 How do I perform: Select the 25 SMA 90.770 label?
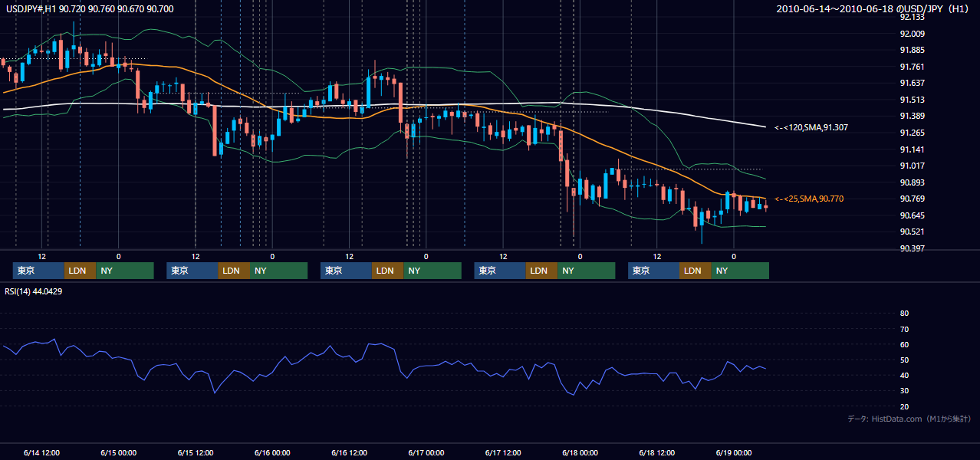[809, 199]
